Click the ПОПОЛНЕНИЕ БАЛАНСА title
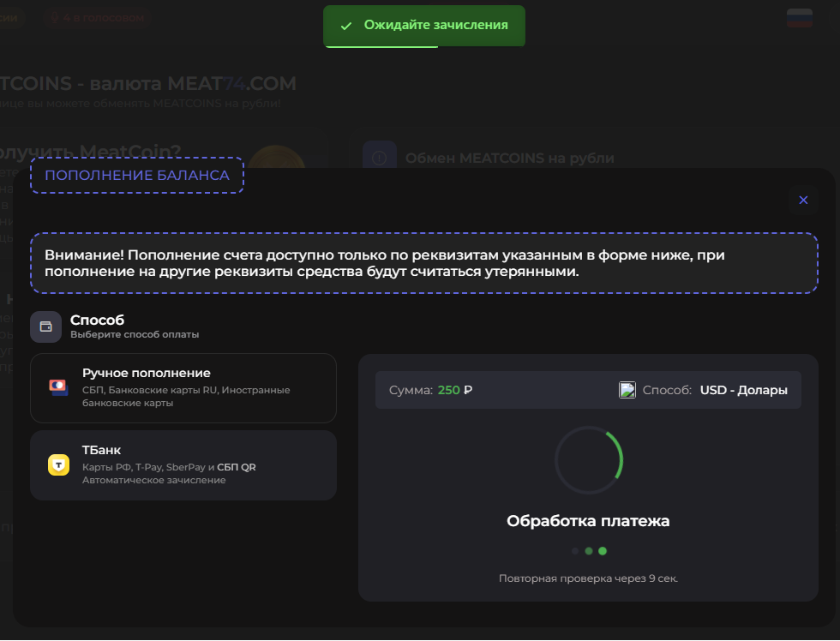 137,175
